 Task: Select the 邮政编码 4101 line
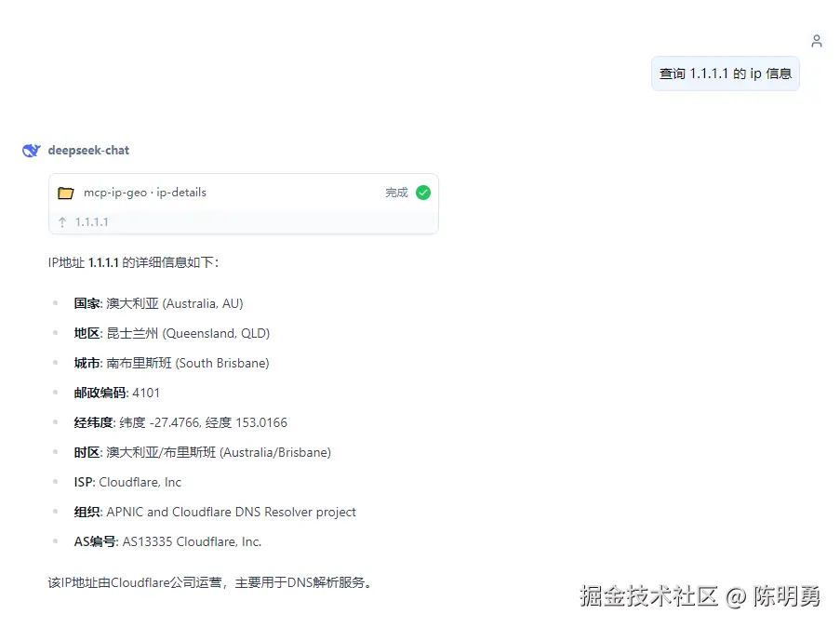[x=117, y=393]
